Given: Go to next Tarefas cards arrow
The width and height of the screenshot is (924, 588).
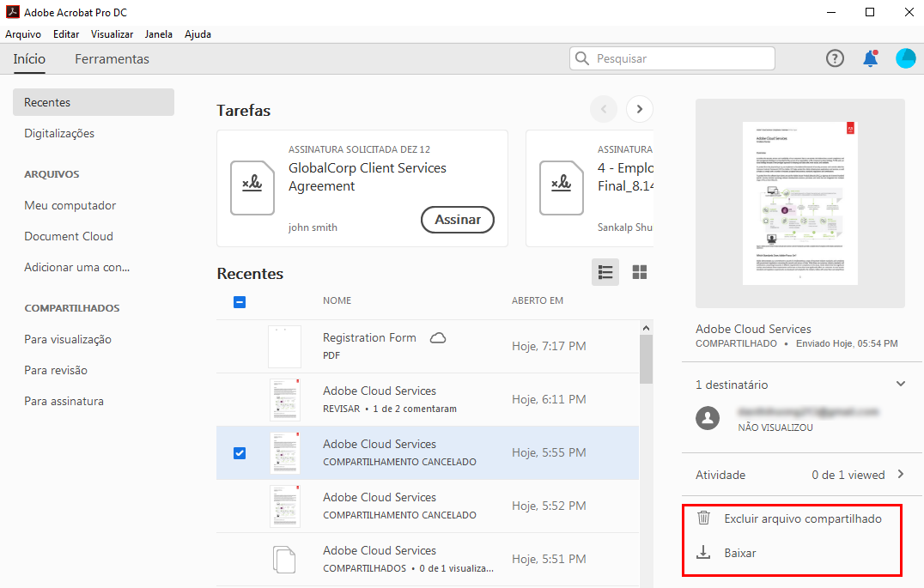Looking at the screenshot, I should (x=640, y=109).
